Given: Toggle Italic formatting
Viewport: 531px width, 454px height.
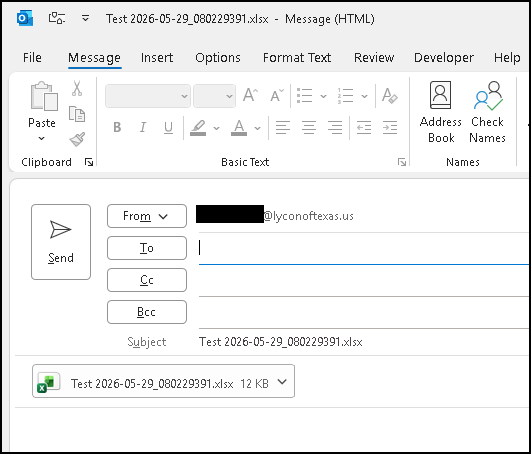Looking at the screenshot, I should pyautogui.click(x=143, y=128).
